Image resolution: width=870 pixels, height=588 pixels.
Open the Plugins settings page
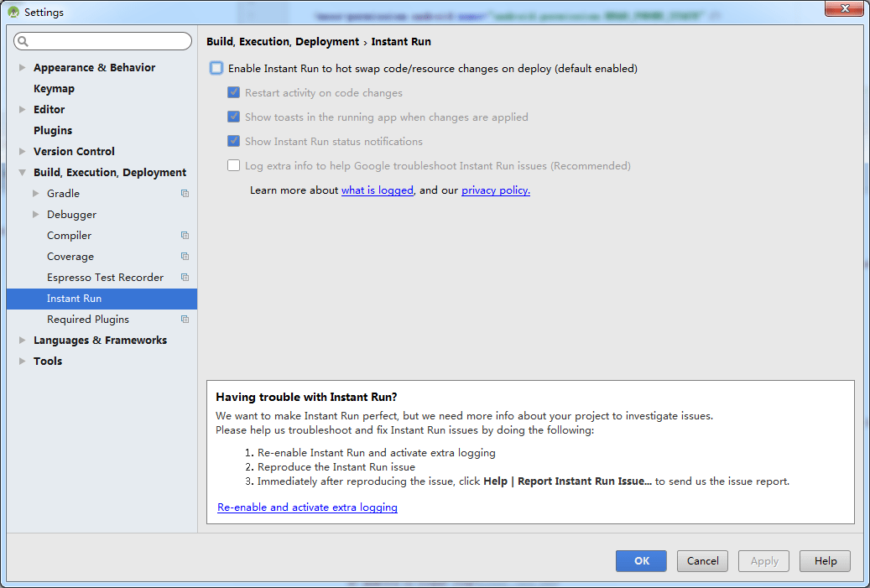click(x=53, y=130)
